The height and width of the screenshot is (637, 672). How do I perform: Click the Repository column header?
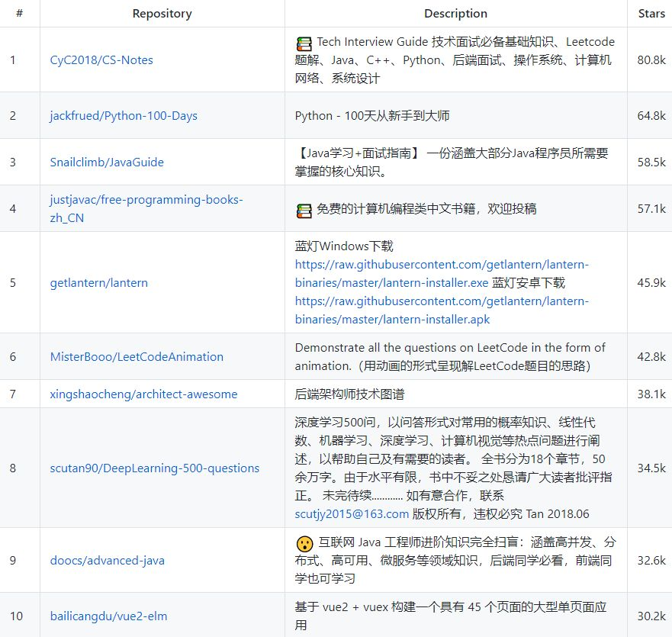(x=162, y=13)
